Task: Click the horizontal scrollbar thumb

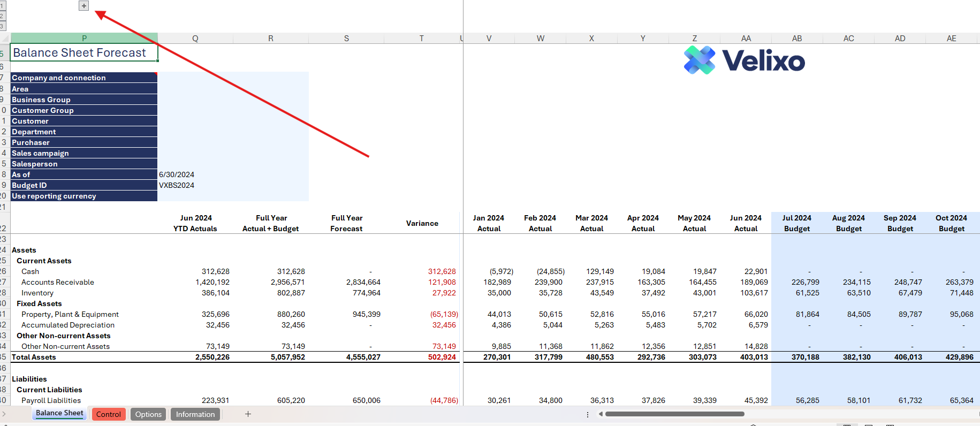Action: 674,414
